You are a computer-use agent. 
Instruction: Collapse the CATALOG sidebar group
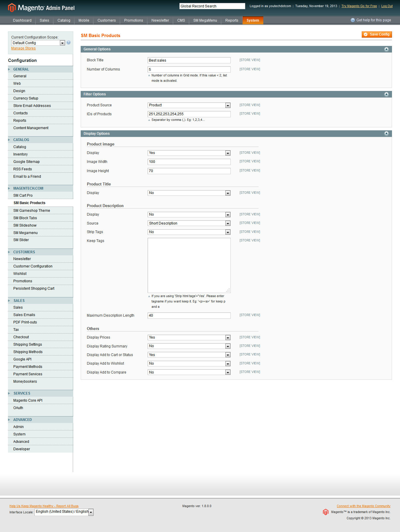tap(40, 140)
